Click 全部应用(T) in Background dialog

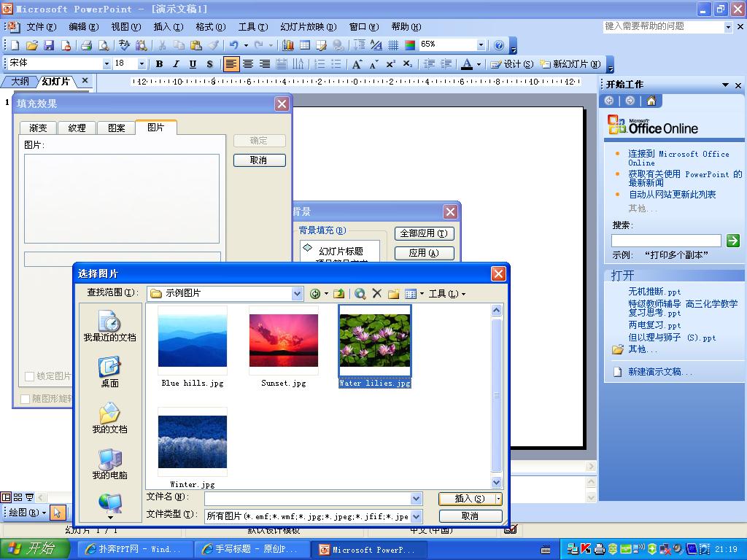coord(424,233)
